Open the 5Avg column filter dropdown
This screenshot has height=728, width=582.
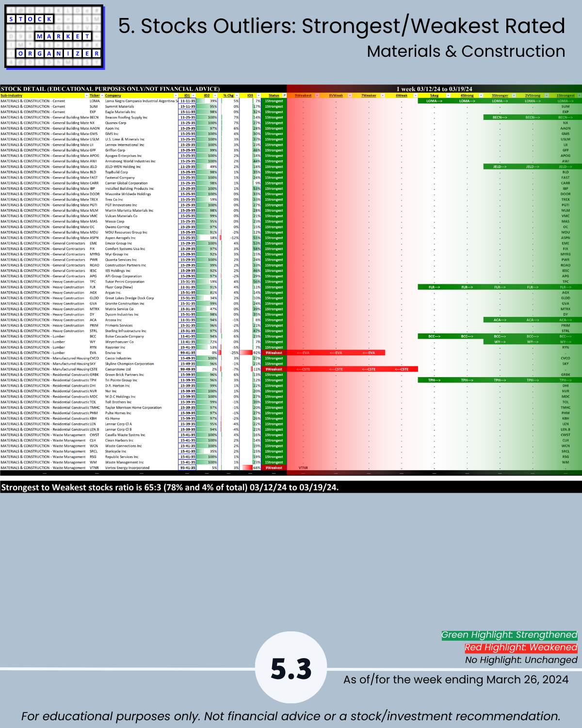pyautogui.click(x=448, y=96)
